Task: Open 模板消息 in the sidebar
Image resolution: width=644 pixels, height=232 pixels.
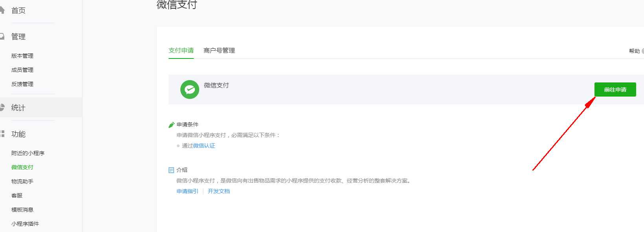Action: pos(22,210)
